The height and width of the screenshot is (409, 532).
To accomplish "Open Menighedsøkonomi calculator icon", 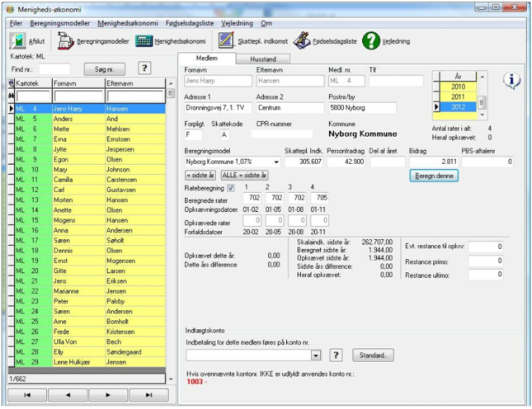I will point(144,41).
